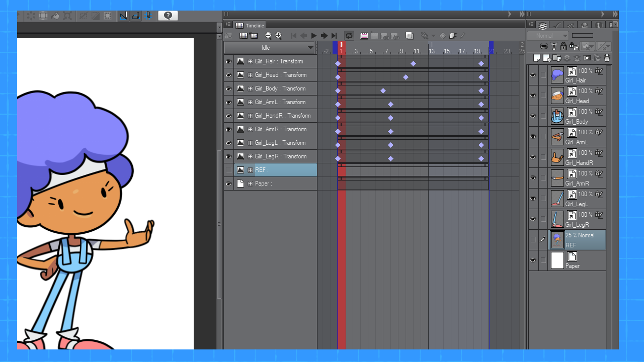Select the Girl_Body layer thumbnail
The width and height of the screenshot is (644, 362).
click(x=557, y=116)
